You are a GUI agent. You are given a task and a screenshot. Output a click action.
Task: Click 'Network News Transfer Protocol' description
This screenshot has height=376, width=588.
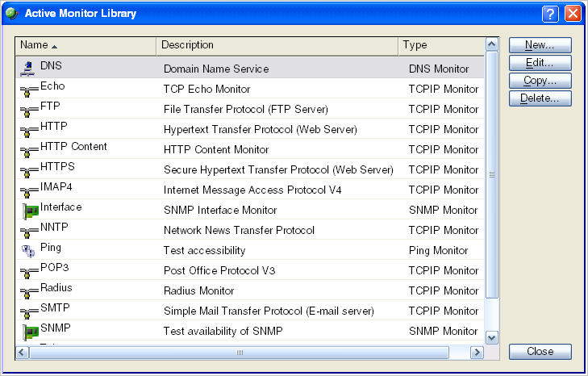tap(240, 231)
